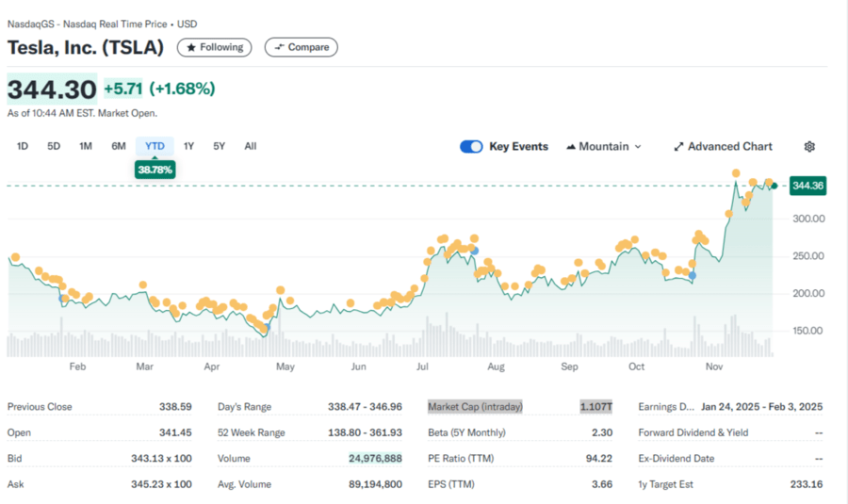Click the 300.00 y-axis price label
Screen dimensions: 848x504
(x=808, y=219)
